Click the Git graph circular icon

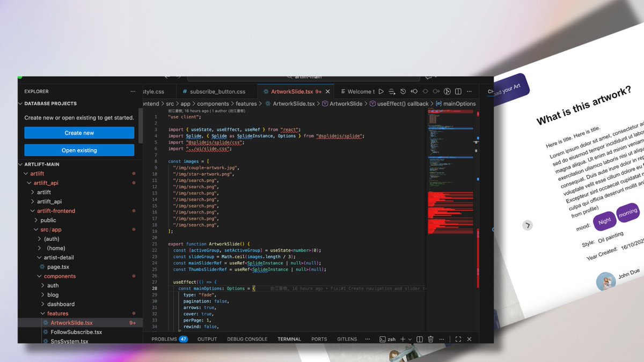(447, 92)
